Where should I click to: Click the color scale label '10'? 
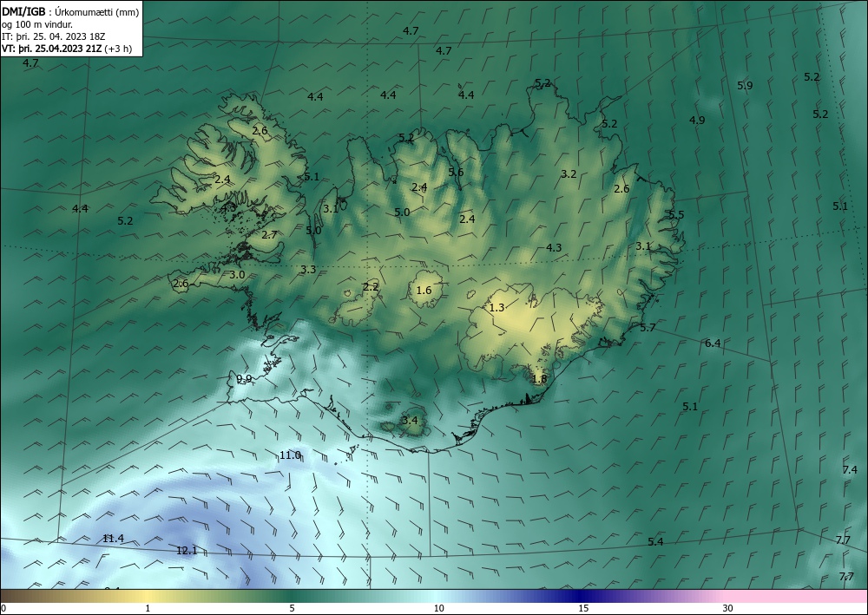[x=438, y=608]
